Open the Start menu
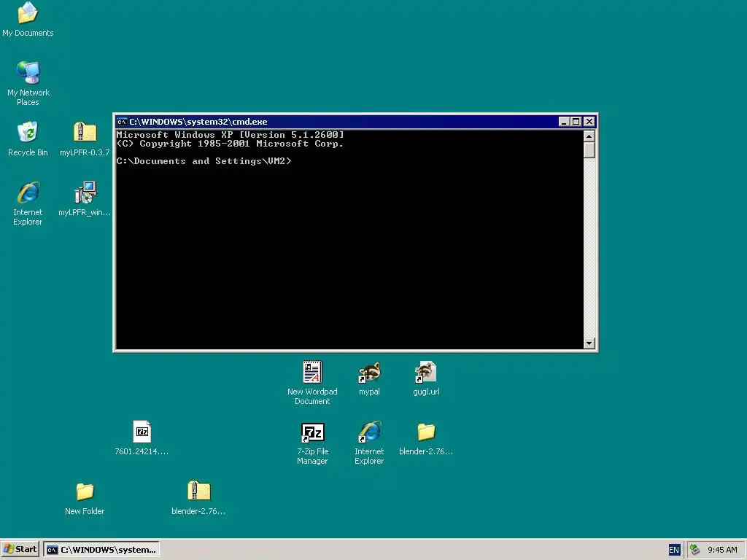The image size is (747, 560). (20, 549)
